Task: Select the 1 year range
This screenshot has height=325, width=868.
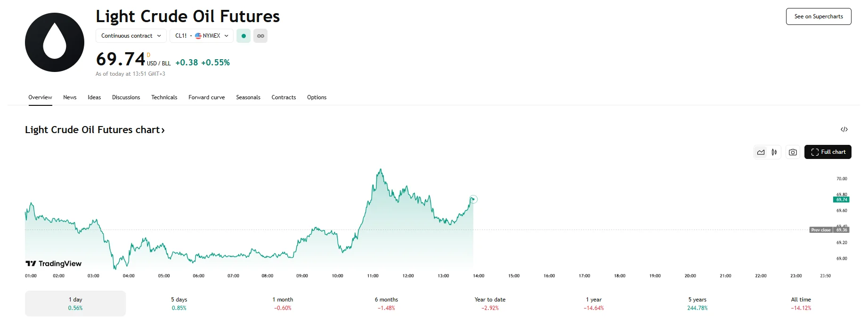Action: click(593, 303)
